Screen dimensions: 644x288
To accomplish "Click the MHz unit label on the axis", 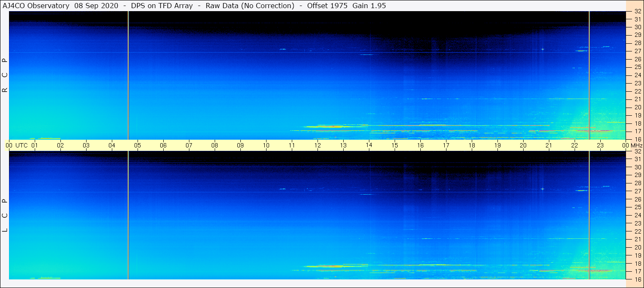I will tap(637, 145).
